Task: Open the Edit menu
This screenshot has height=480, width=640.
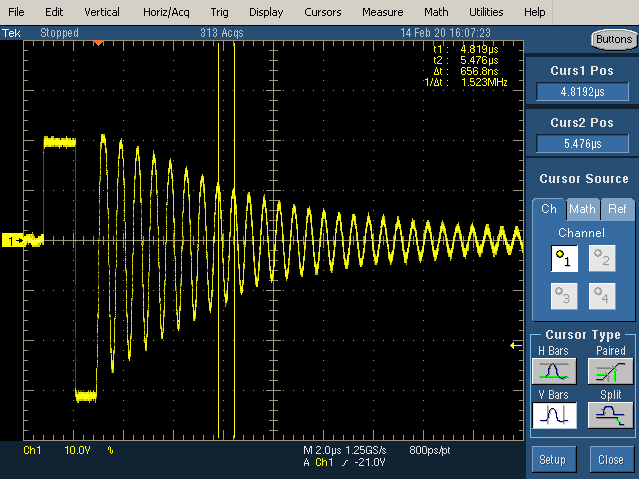Action: point(54,12)
